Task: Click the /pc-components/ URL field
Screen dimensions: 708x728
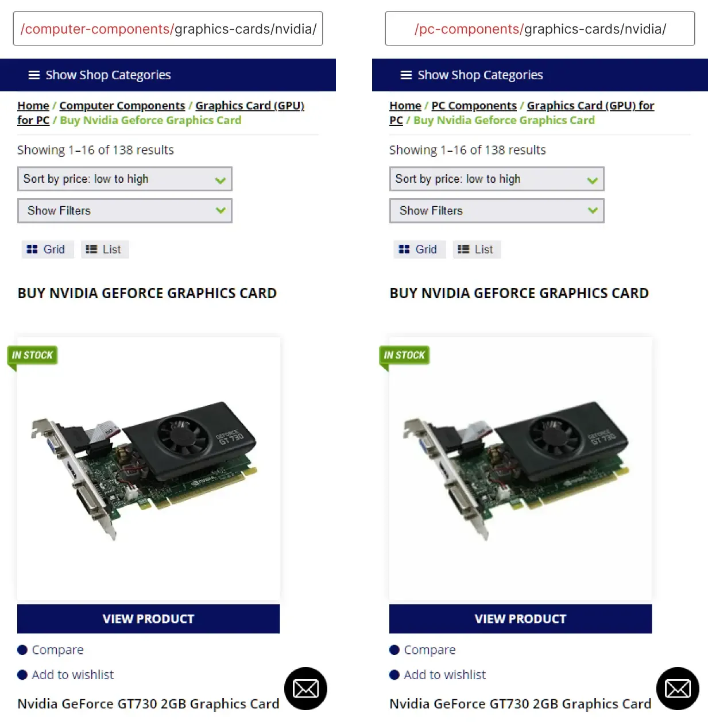Action: 540,29
